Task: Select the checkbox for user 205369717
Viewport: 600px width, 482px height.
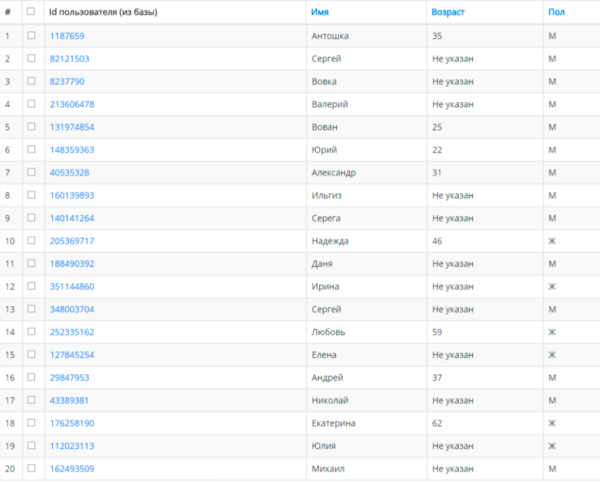Action: click(31, 240)
